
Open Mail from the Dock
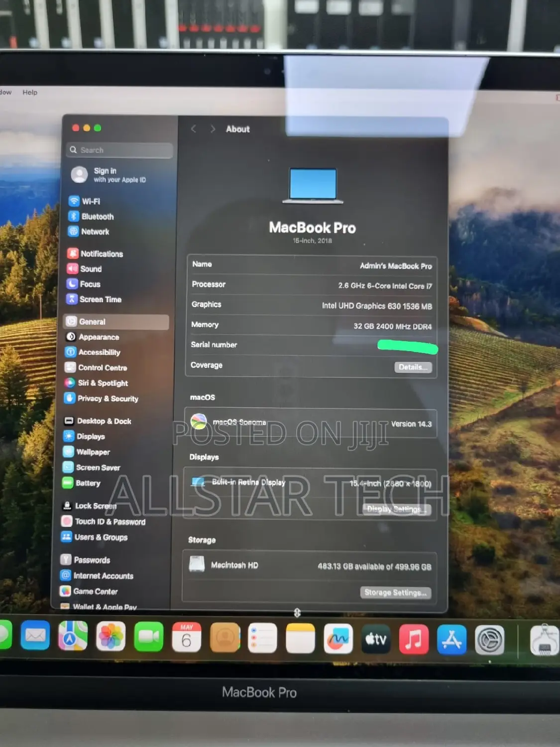[x=35, y=635]
